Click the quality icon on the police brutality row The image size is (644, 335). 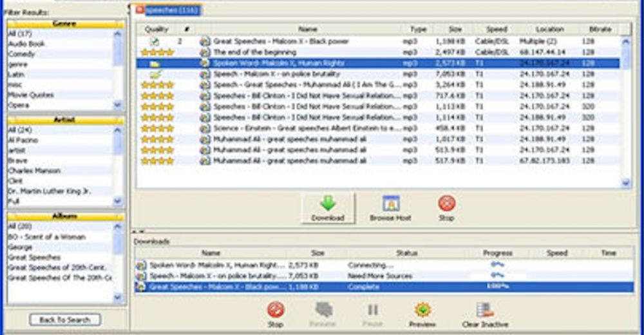point(155,74)
